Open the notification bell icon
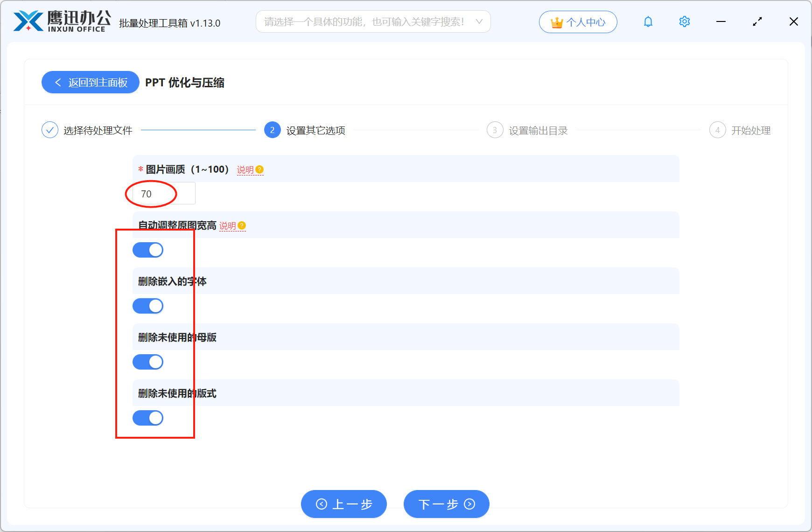The height and width of the screenshot is (532, 812). click(x=648, y=21)
